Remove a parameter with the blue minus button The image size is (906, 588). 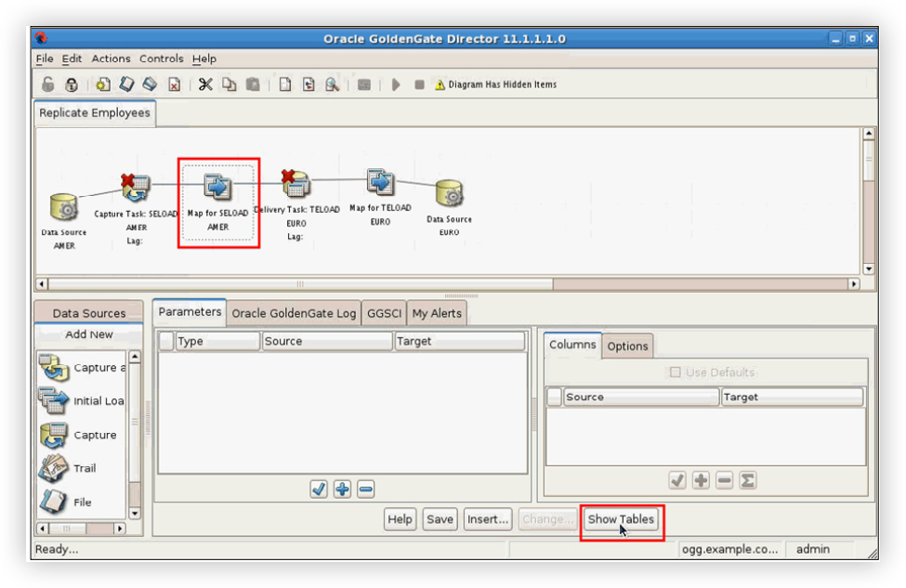pos(366,490)
